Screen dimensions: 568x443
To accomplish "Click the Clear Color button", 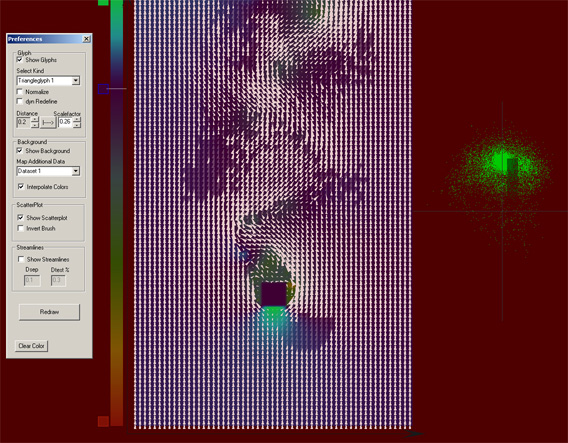I will [32, 346].
